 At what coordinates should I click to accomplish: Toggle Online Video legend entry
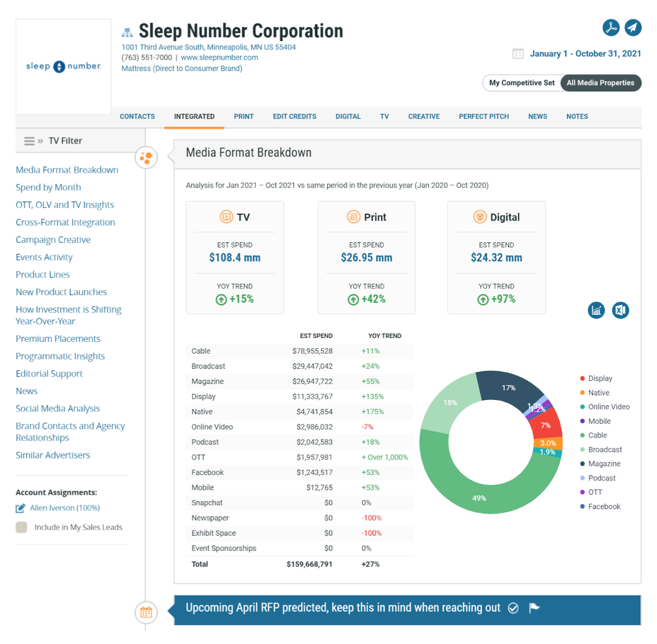(605, 407)
